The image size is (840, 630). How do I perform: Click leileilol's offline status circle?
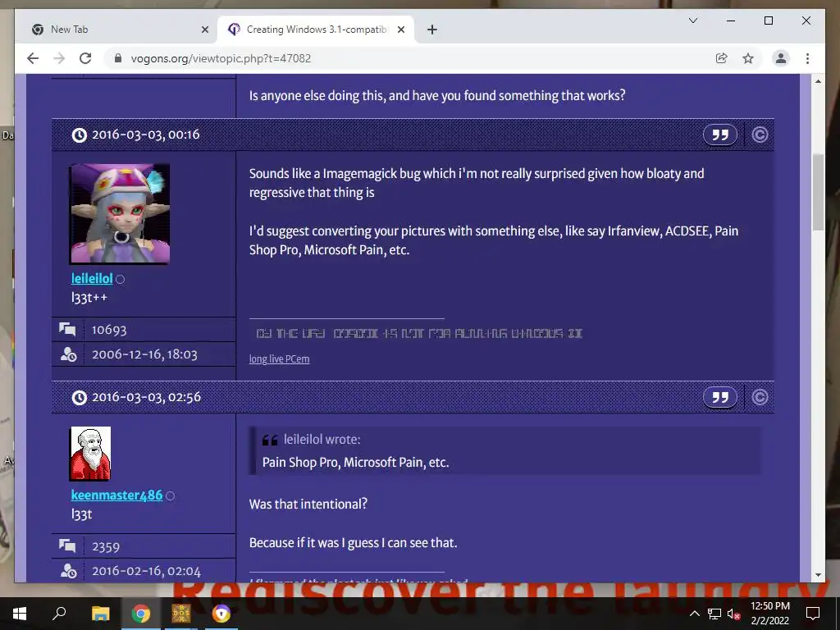coord(120,279)
